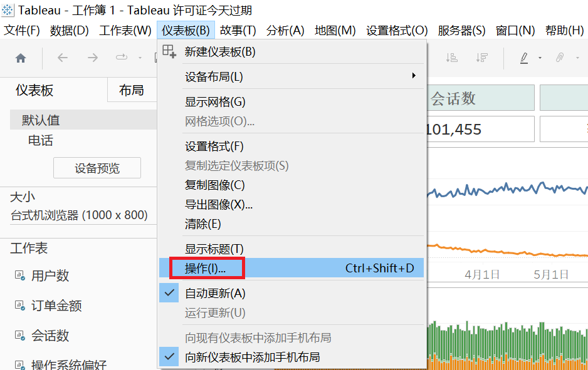Select the 仪表板 side panel tab
The height and width of the screenshot is (370, 588).
pyautogui.click(x=34, y=90)
